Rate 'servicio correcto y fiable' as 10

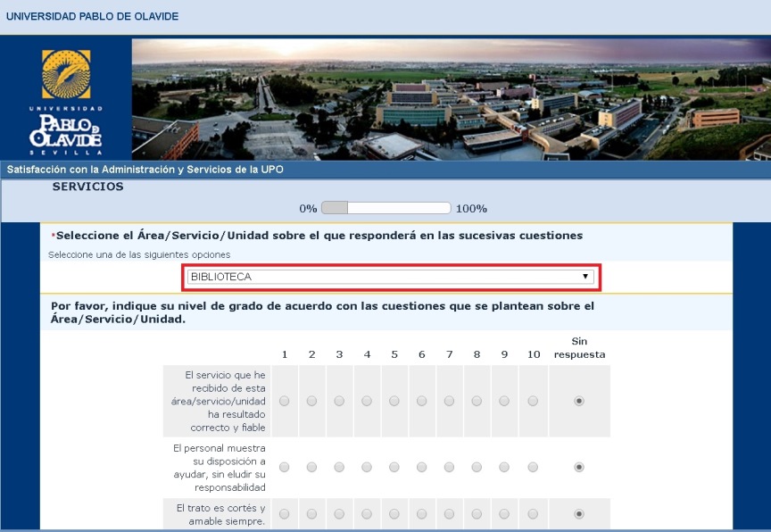click(x=533, y=401)
